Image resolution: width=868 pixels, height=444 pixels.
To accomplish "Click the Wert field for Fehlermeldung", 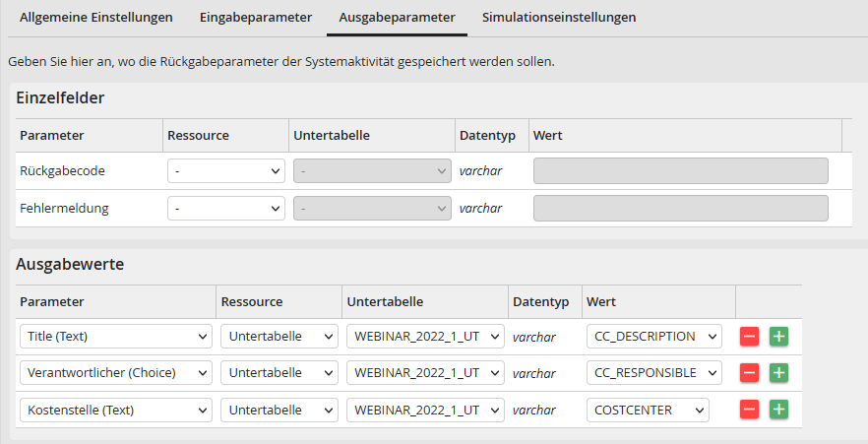I will pyautogui.click(x=680, y=209).
